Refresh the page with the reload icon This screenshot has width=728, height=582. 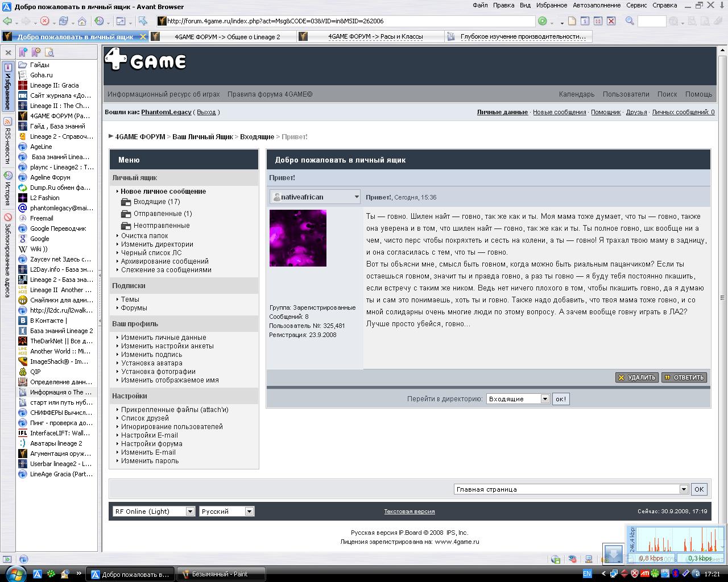[63, 21]
